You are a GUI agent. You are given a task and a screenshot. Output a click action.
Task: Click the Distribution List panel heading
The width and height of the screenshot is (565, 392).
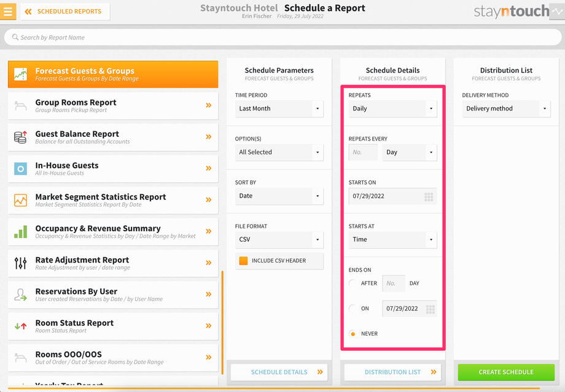click(x=506, y=71)
